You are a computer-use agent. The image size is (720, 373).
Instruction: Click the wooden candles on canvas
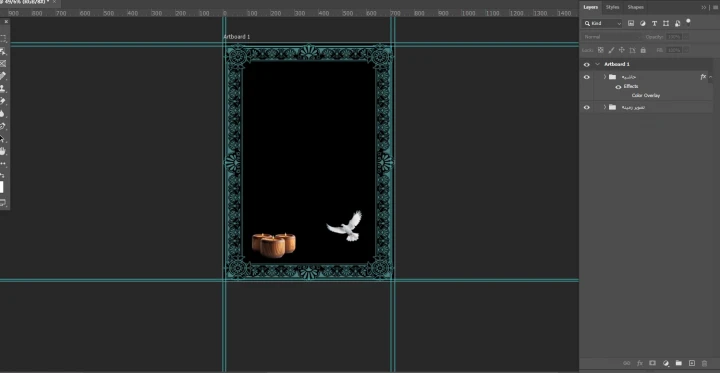pyautogui.click(x=273, y=245)
